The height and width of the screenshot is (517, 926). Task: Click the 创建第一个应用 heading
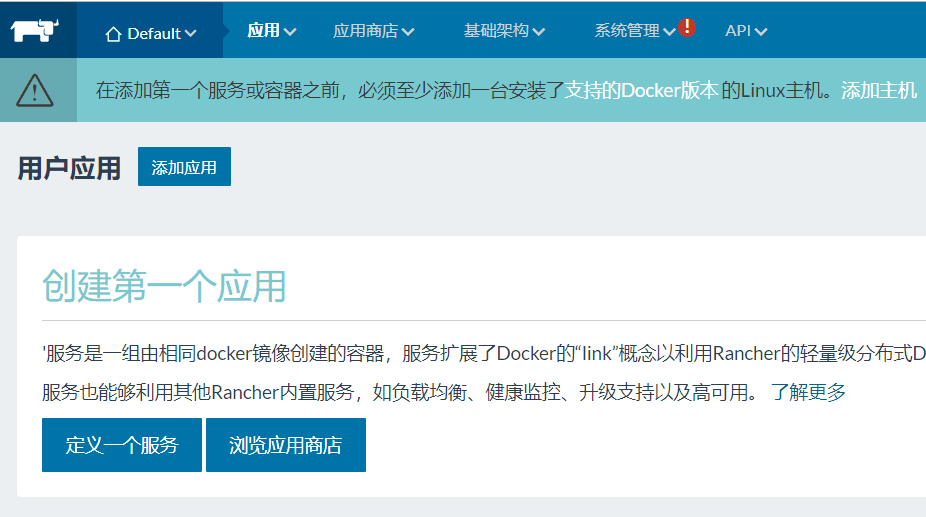164,286
